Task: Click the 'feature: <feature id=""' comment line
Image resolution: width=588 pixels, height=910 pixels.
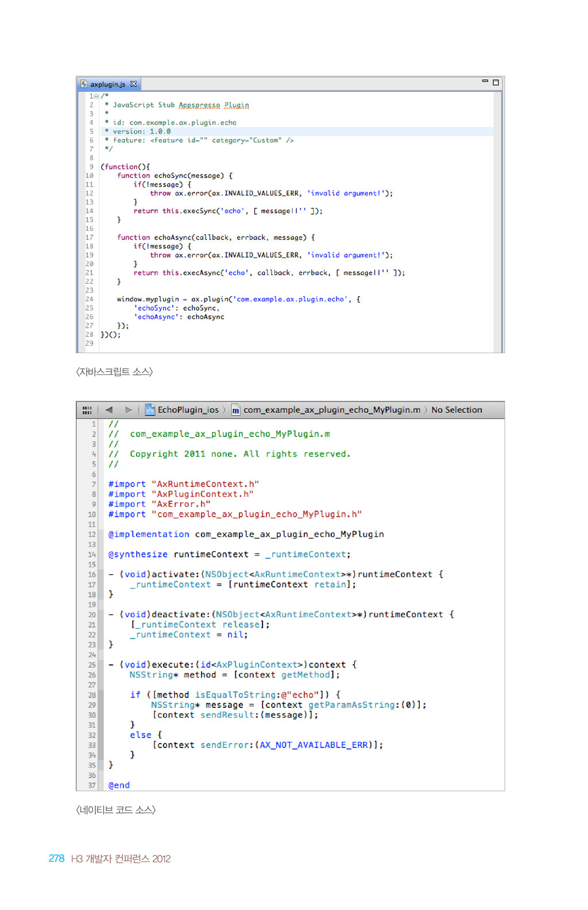Action: tap(199, 140)
